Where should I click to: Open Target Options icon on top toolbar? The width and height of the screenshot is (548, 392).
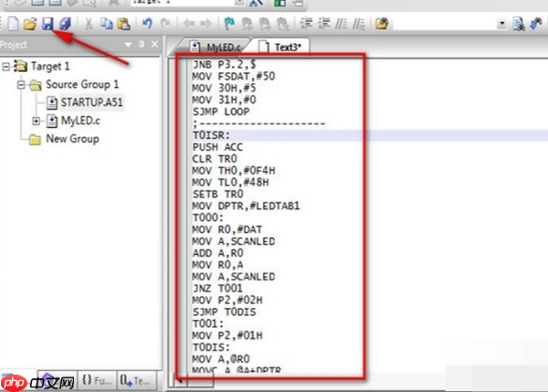(x=257, y=3)
